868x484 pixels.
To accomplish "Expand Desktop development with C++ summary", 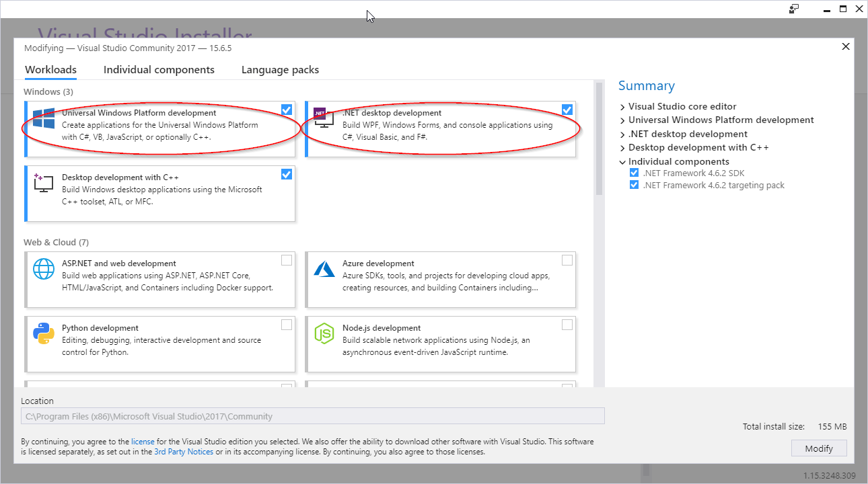I will click(622, 148).
